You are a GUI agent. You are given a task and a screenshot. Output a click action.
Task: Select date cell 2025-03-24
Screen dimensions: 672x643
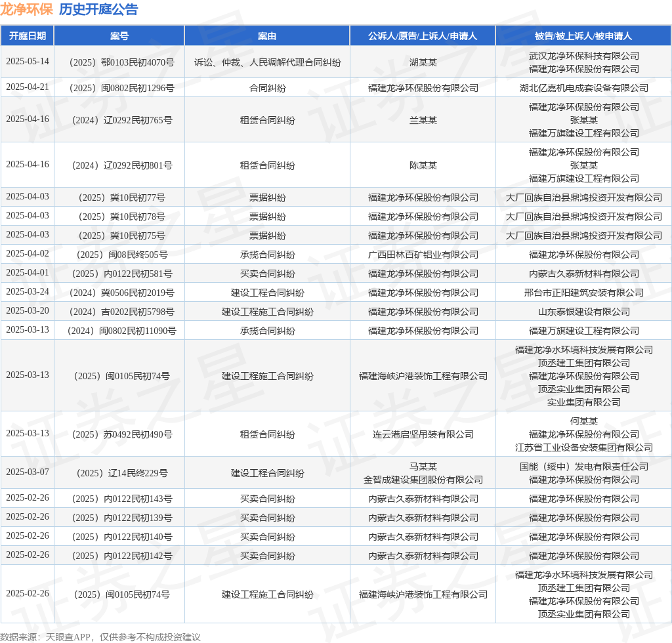(28, 292)
